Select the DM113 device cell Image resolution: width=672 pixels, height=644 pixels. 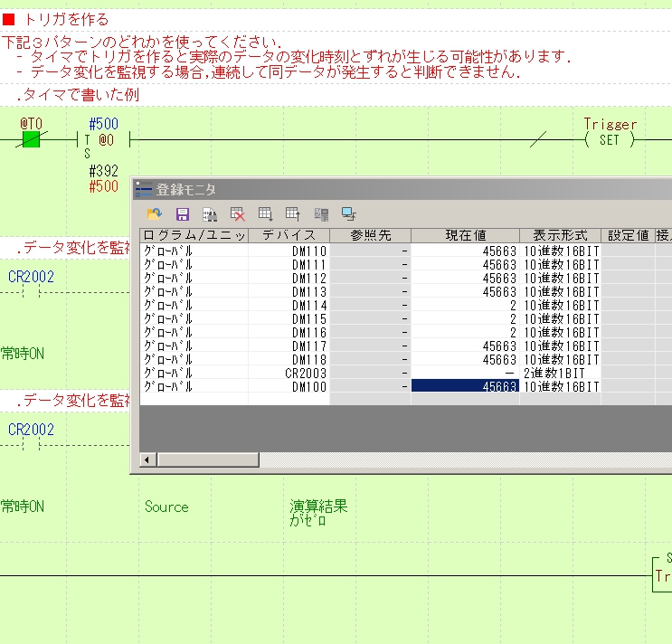coord(289,292)
